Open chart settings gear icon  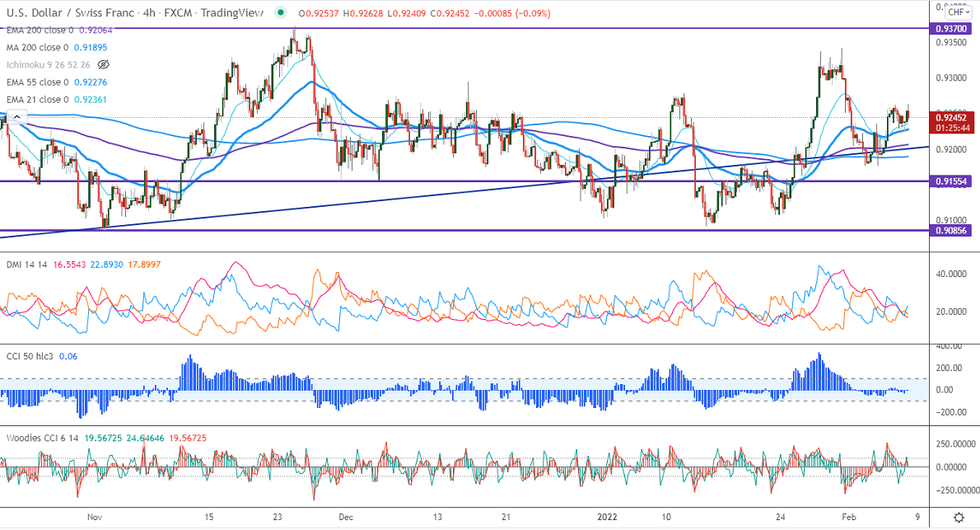point(959,518)
